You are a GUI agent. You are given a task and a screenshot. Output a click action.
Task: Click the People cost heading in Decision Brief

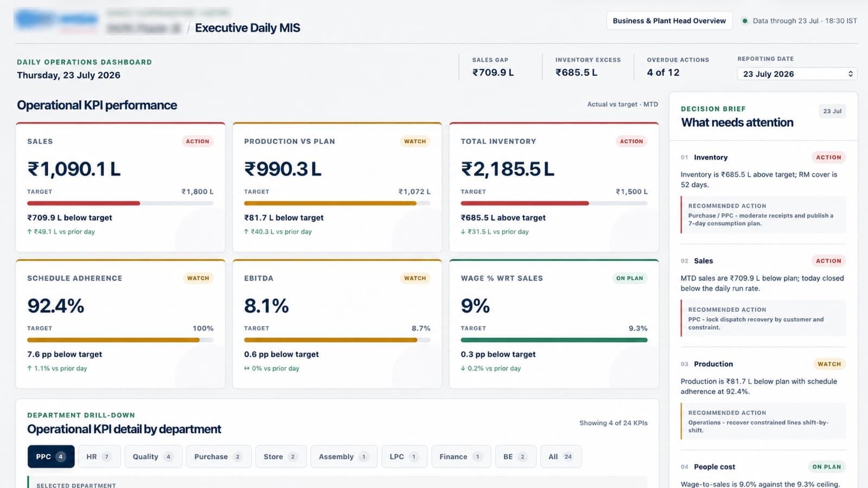point(714,467)
